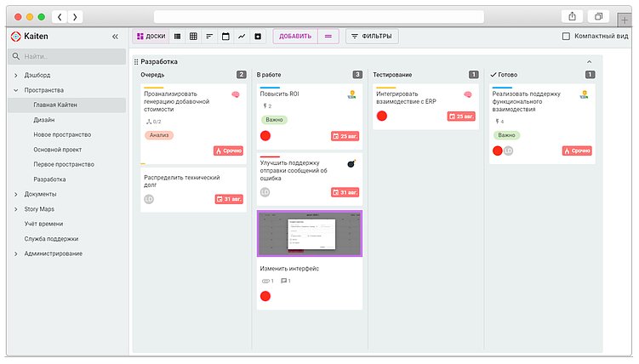This screenshot has height=364, width=639.
Task: Select the Доски view tab
Action: pos(151,37)
